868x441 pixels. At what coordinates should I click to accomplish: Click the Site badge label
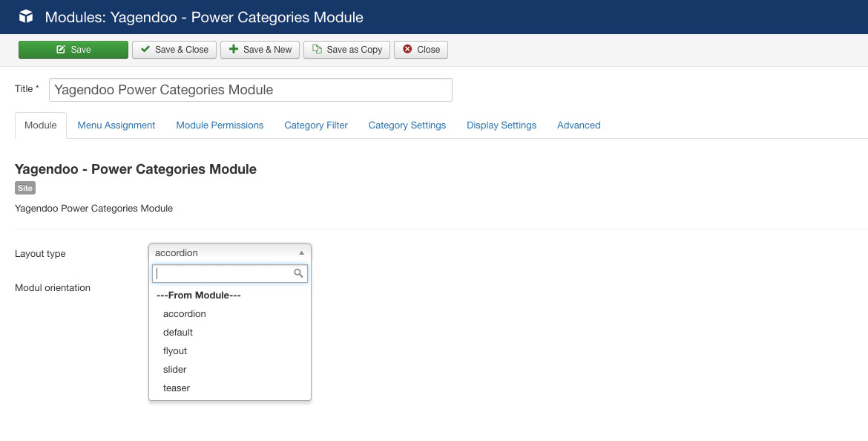(x=25, y=189)
